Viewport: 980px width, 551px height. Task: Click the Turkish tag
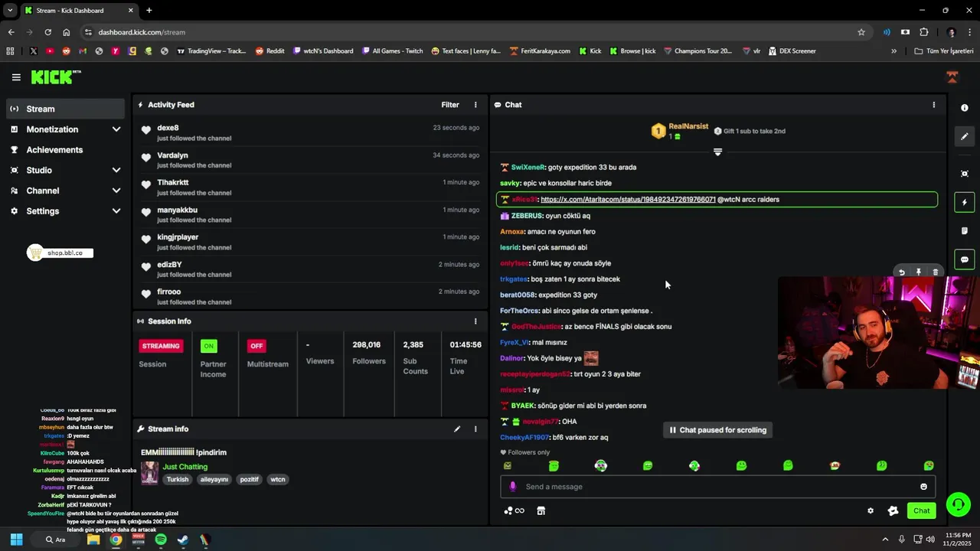click(x=178, y=480)
